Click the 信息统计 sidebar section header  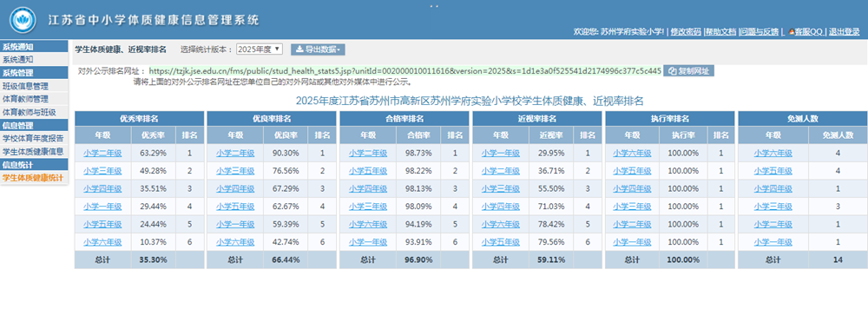34,164
